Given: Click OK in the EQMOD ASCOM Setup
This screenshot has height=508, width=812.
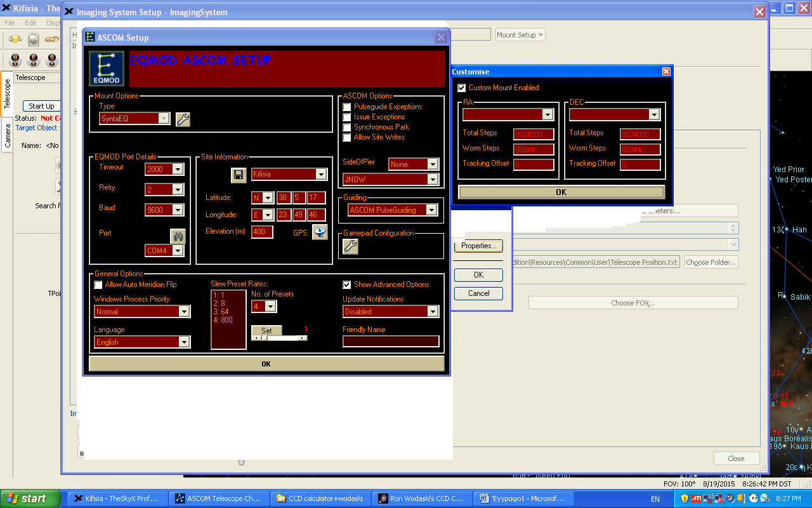Looking at the screenshot, I should click(x=266, y=364).
